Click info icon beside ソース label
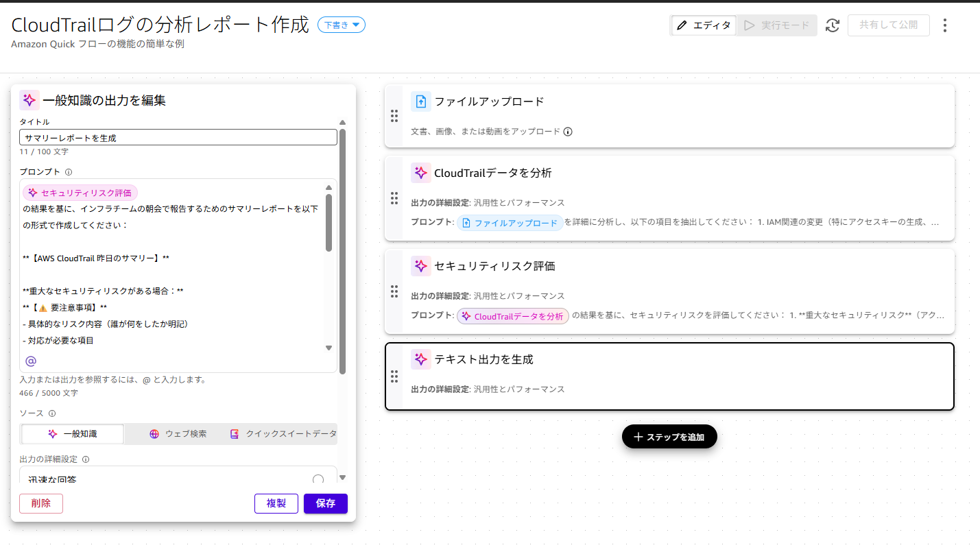 [x=52, y=413]
